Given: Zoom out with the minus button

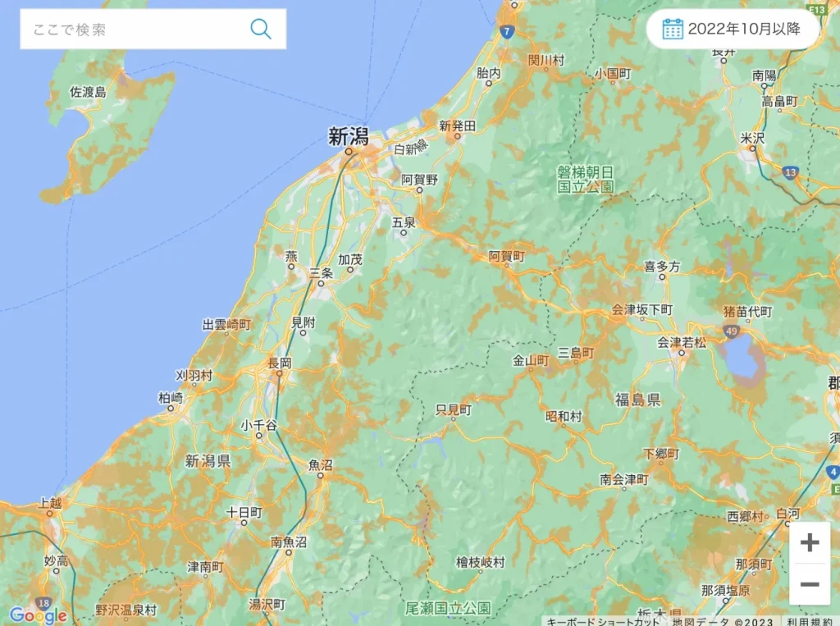Looking at the screenshot, I should pyautogui.click(x=810, y=584).
